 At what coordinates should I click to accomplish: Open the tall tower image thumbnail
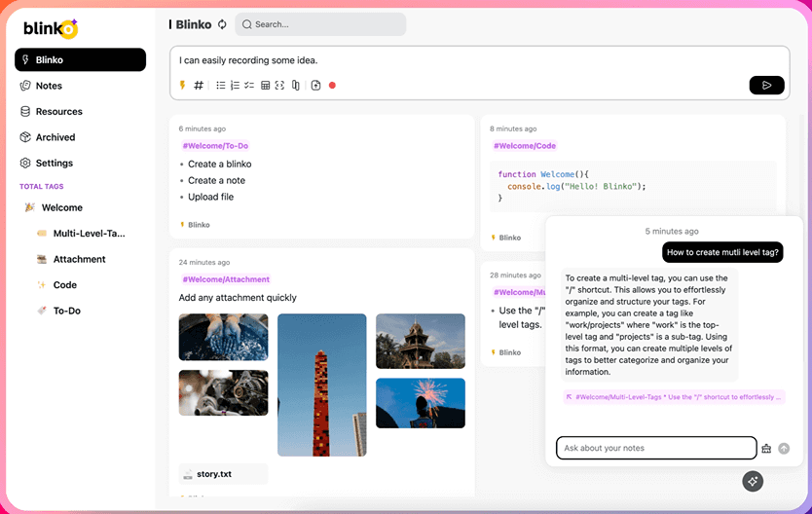coord(321,385)
